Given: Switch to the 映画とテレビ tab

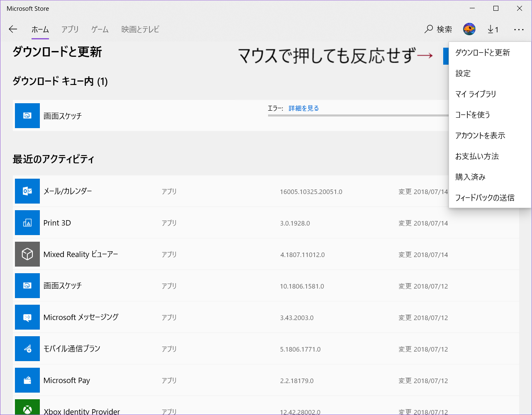Looking at the screenshot, I should 140,29.
